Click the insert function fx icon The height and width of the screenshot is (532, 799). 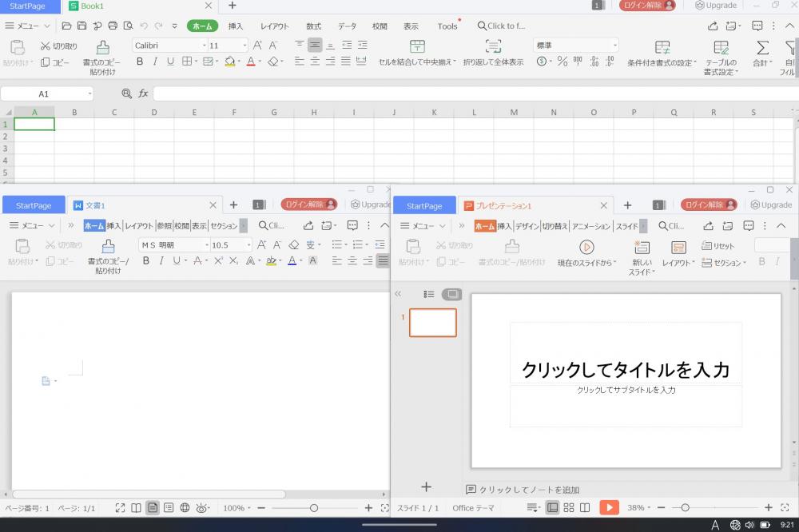click(143, 93)
